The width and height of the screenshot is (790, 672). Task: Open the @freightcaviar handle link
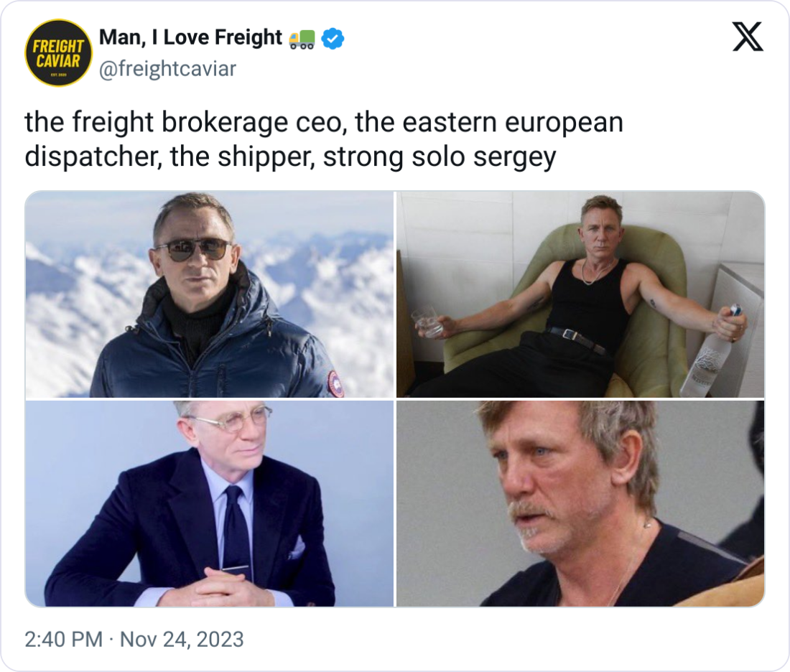(167, 69)
